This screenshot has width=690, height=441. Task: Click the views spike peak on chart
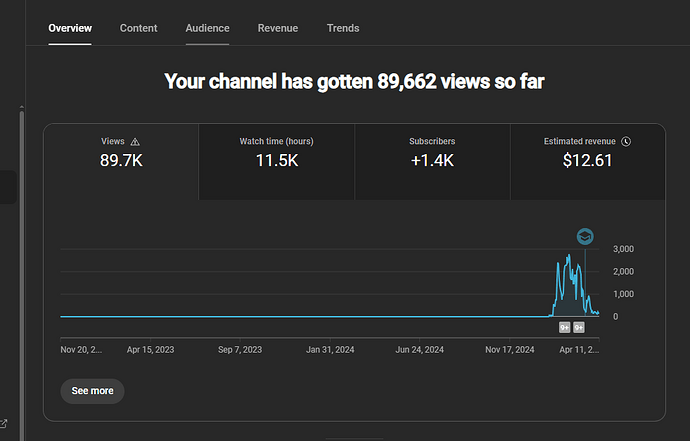568,256
